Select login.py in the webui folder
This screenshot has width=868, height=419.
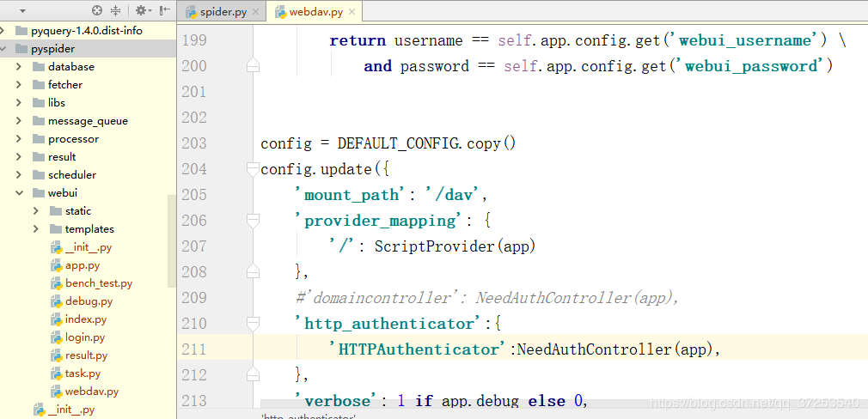pyautogui.click(x=85, y=337)
